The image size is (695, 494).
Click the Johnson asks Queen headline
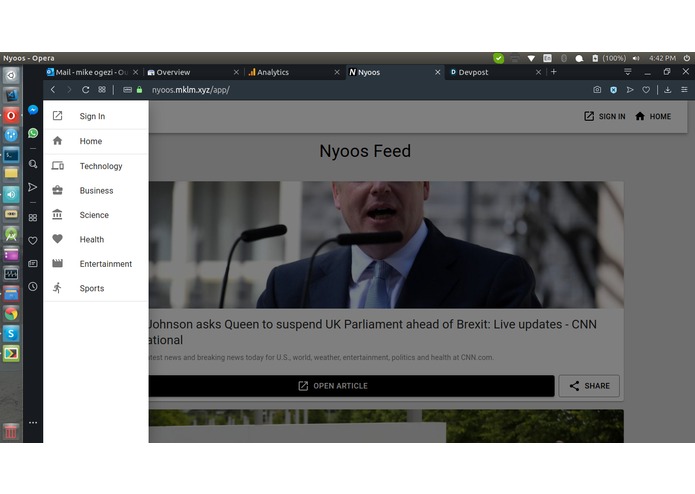372,332
